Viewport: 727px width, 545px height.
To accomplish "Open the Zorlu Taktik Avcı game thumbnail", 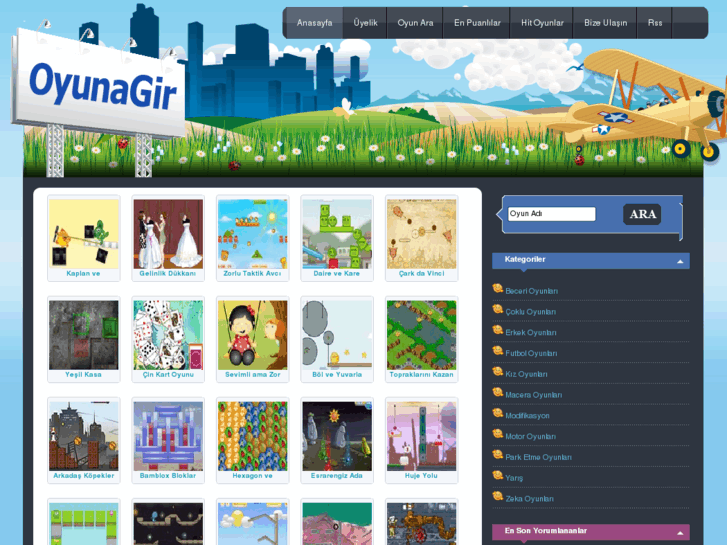I will point(253,234).
